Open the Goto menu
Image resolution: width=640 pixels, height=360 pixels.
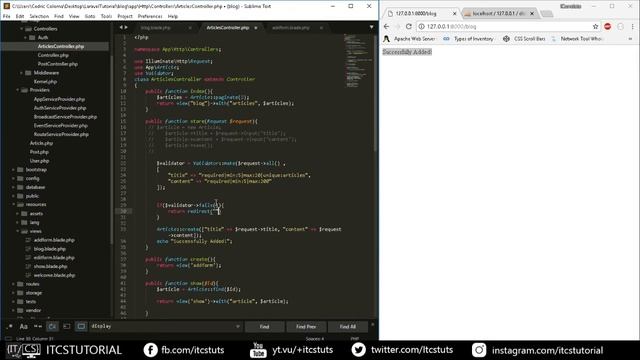[x=90, y=16]
